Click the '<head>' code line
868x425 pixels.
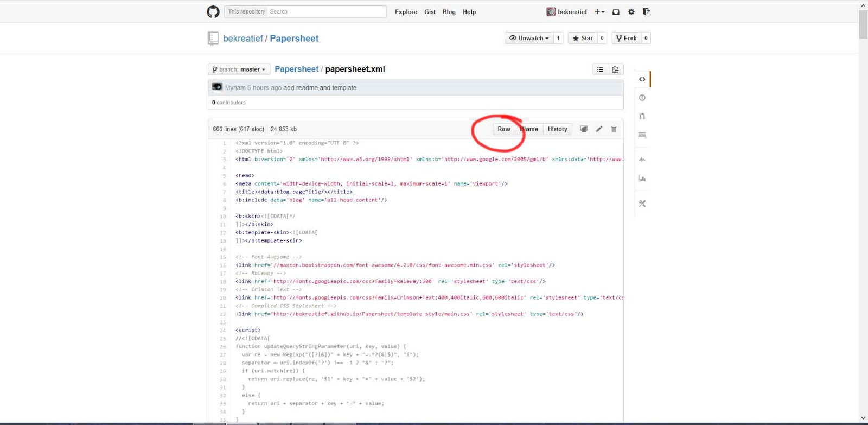coord(245,176)
